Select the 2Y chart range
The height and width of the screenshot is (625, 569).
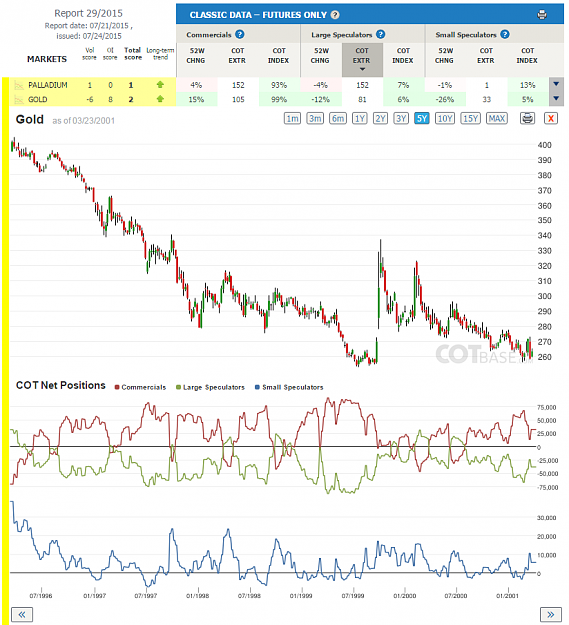click(381, 118)
